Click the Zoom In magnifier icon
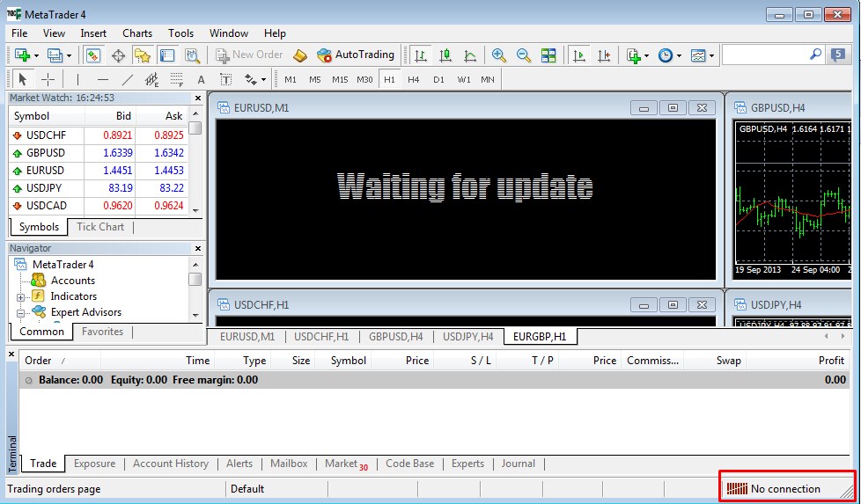The image size is (861, 504). [x=498, y=55]
